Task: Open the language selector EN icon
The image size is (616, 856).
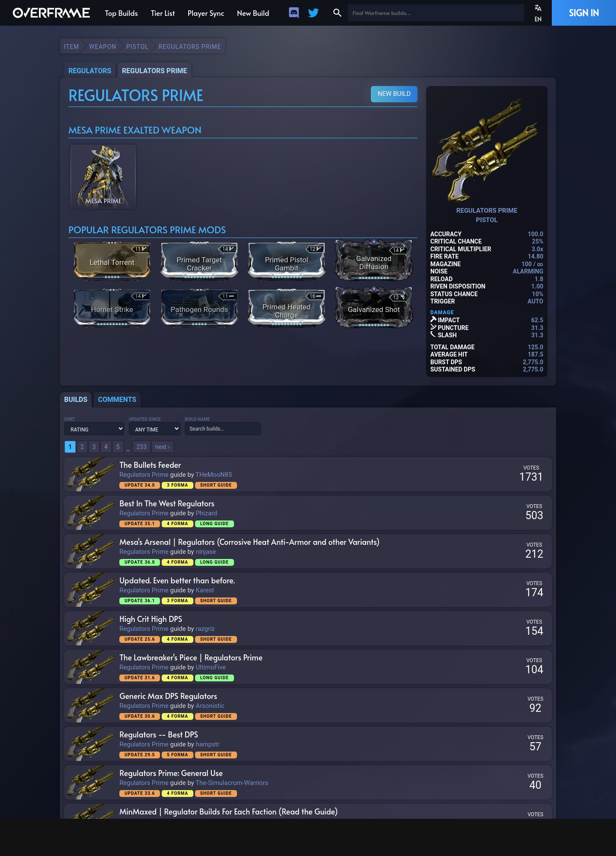Action: 538,13
